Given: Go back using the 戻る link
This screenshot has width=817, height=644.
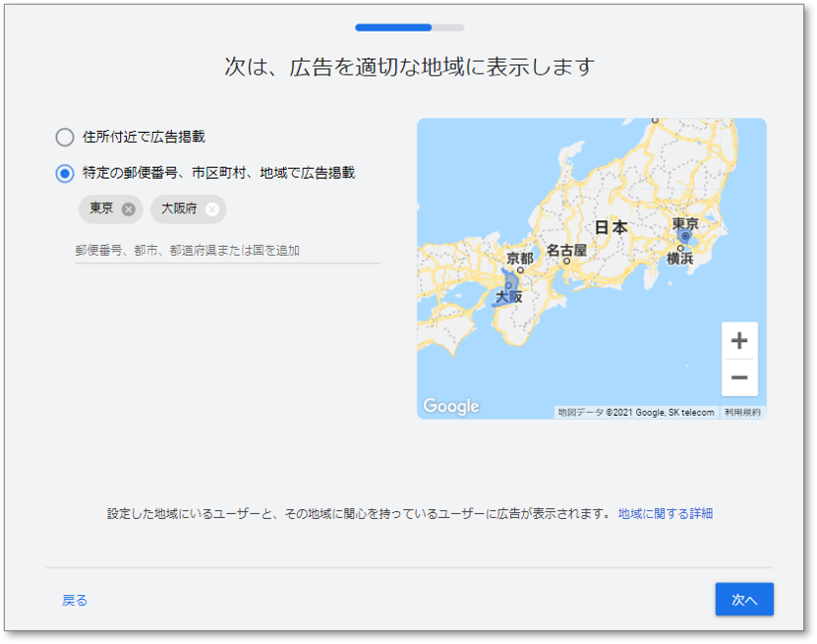Looking at the screenshot, I should (75, 600).
